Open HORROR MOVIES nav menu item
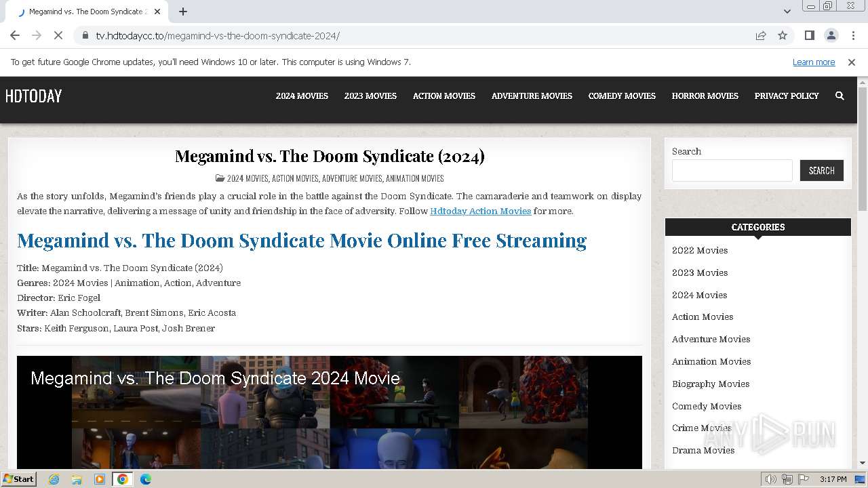This screenshot has height=488, width=868. coord(705,96)
